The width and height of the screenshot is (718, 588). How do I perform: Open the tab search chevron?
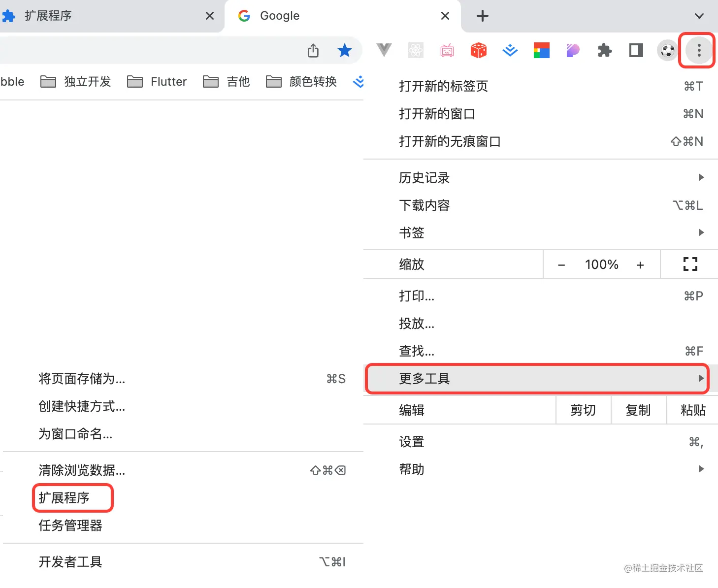coord(699,16)
